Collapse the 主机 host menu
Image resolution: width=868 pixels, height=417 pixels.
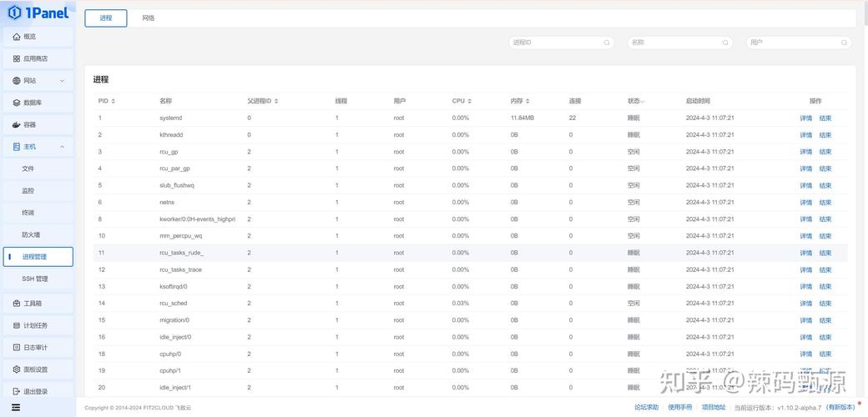pos(38,147)
